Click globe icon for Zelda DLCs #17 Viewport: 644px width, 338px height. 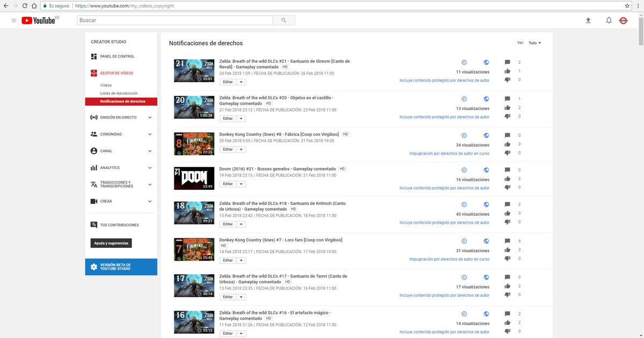(x=486, y=277)
